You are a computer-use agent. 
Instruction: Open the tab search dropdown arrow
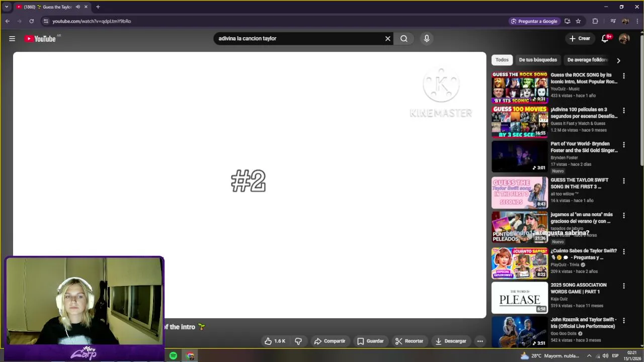pyautogui.click(x=7, y=7)
